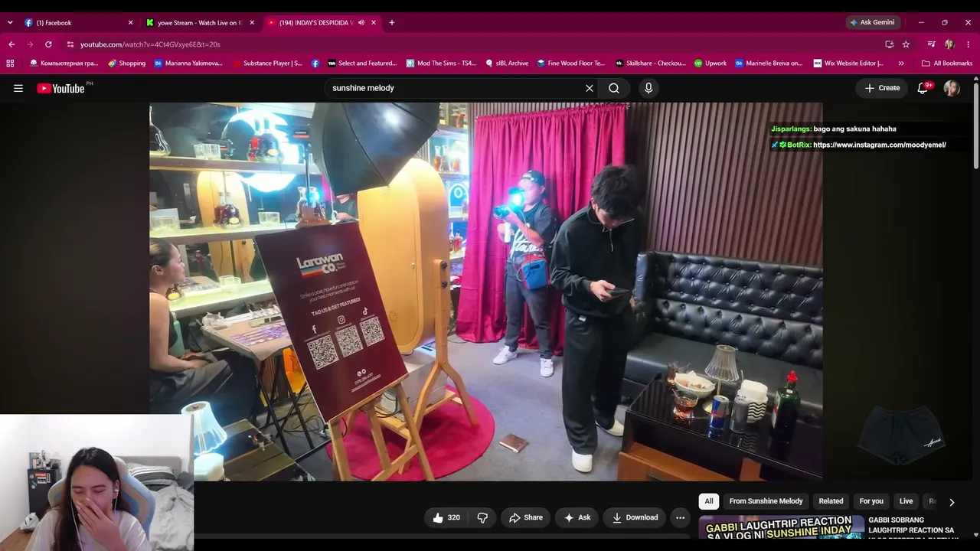The image size is (980, 551).
Task: Show more filter chips with right arrow
Action: click(952, 502)
